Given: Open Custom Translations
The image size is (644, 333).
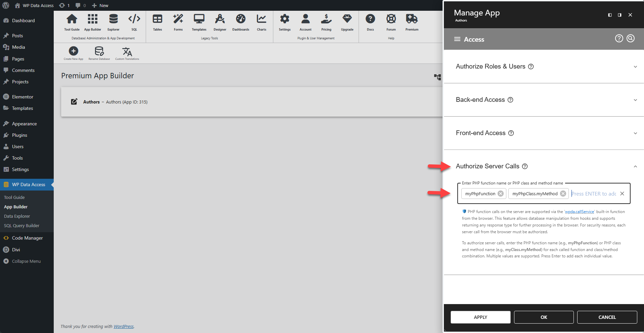Looking at the screenshot, I should [127, 52].
